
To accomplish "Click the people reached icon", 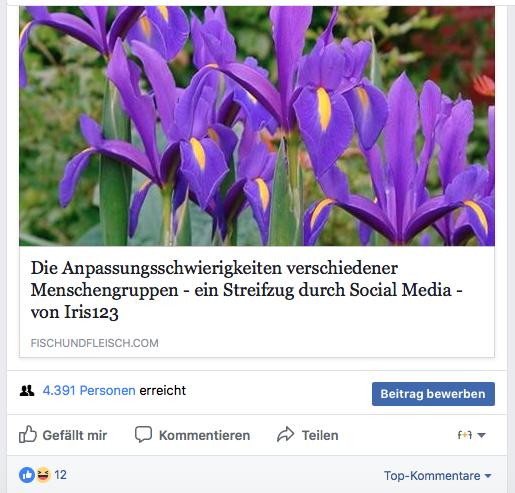I will 27,390.
